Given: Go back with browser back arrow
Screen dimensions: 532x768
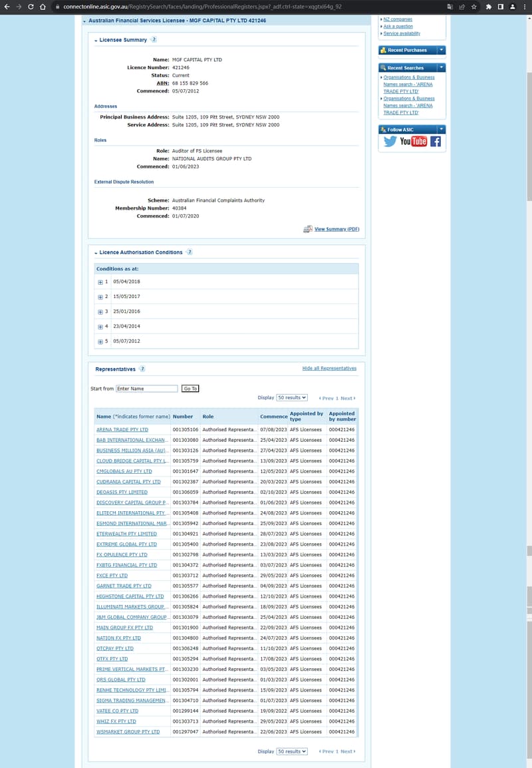Looking at the screenshot, I should point(7,7).
